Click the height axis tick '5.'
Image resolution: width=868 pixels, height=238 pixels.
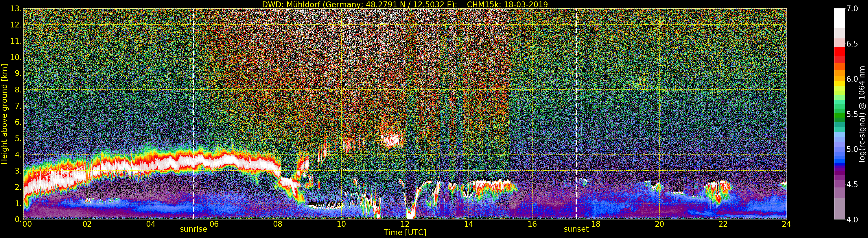point(18,138)
